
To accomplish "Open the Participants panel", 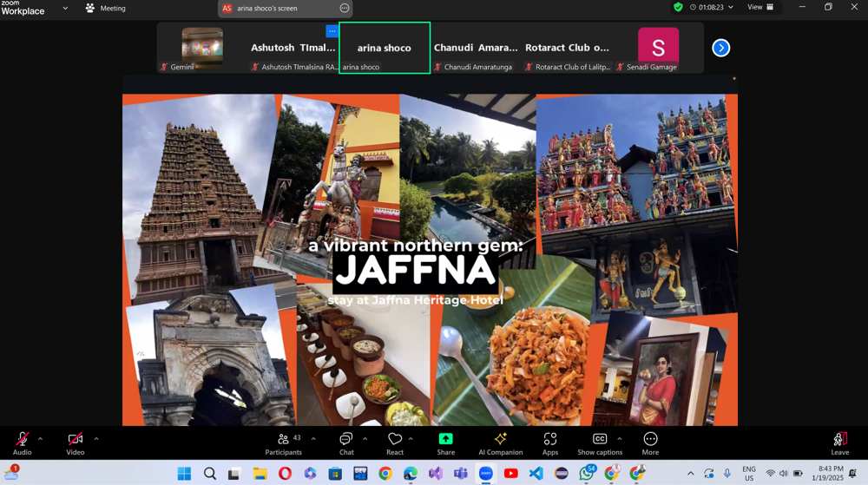I will (x=284, y=442).
